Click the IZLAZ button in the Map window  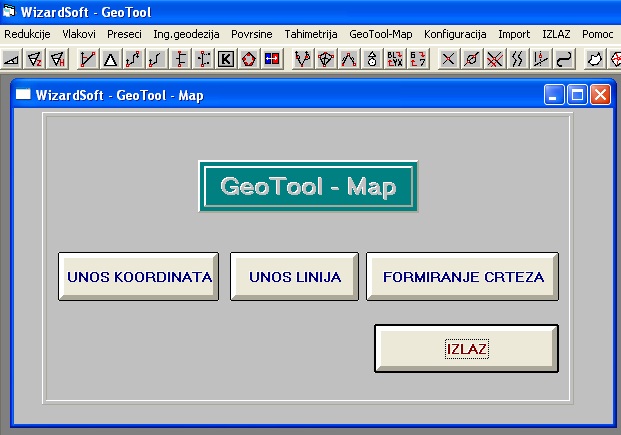(466, 349)
